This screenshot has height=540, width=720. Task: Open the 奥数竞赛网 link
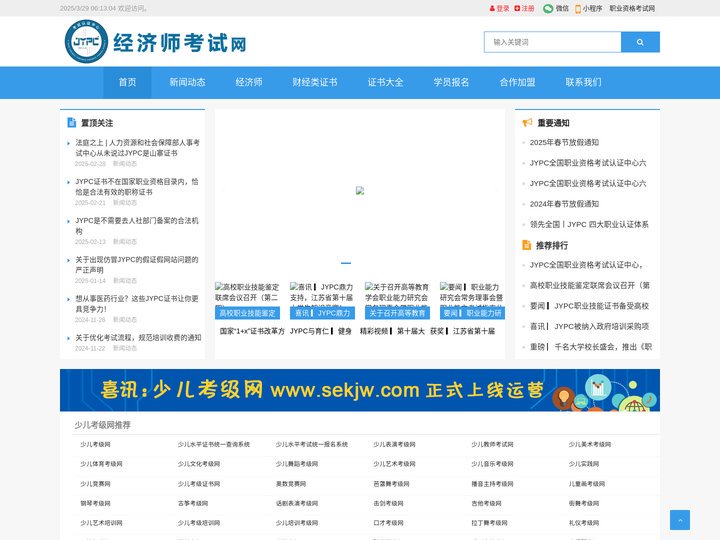291,484
